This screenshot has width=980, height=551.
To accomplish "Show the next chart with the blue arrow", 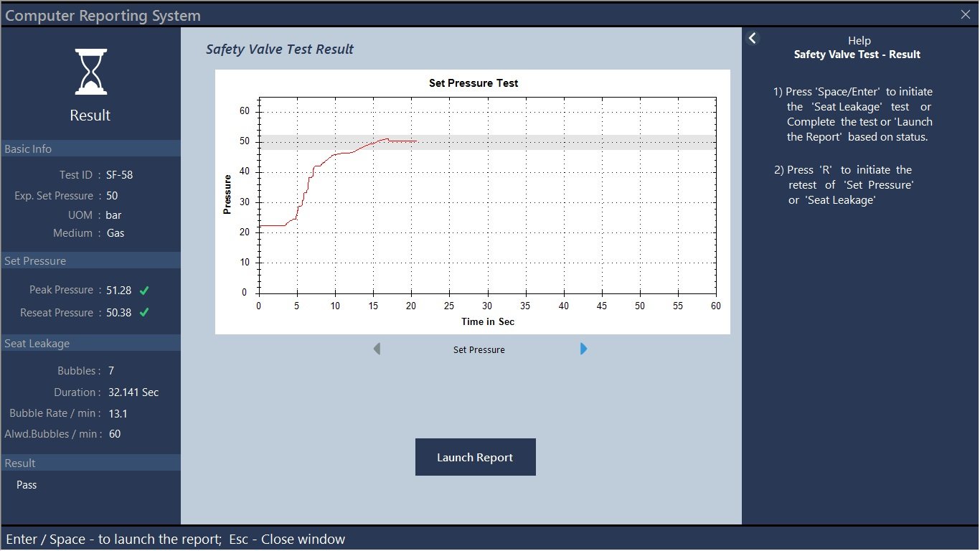I will coord(584,349).
